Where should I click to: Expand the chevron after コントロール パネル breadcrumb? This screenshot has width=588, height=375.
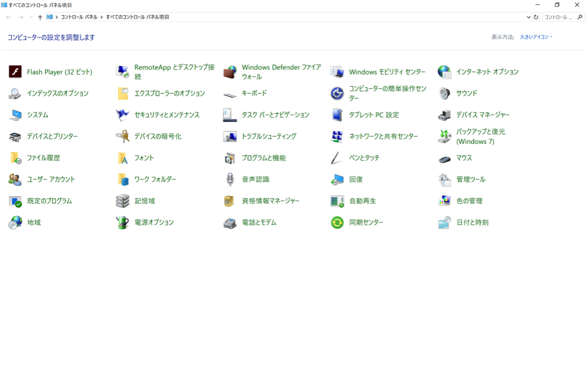[102, 17]
